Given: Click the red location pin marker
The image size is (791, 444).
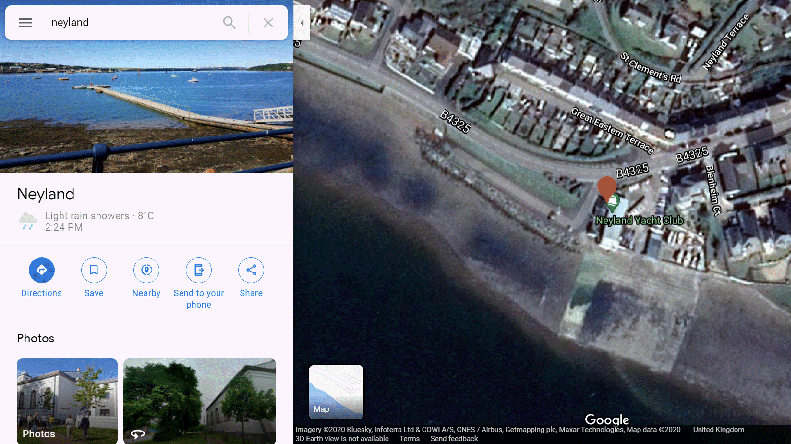Looking at the screenshot, I should tap(607, 187).
